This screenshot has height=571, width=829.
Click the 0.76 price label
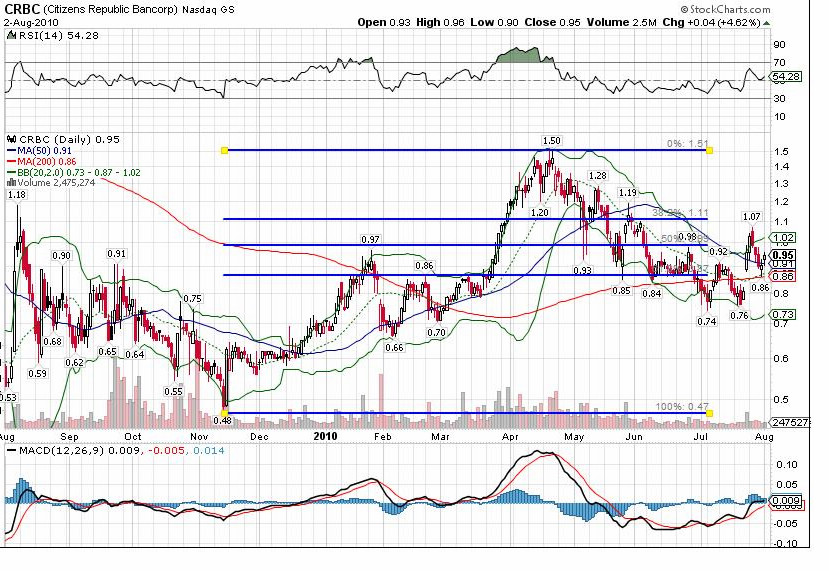pyautogui.click(x=739, y=315)
